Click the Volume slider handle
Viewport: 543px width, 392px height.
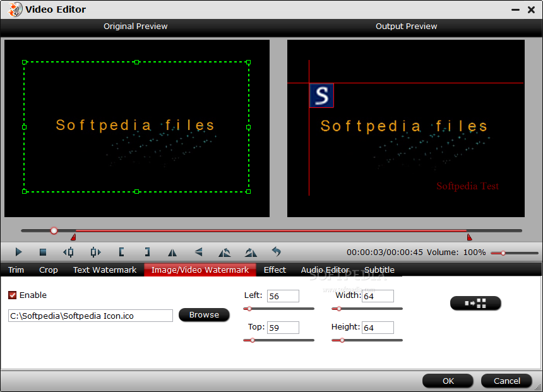click(x=503, y=253)
